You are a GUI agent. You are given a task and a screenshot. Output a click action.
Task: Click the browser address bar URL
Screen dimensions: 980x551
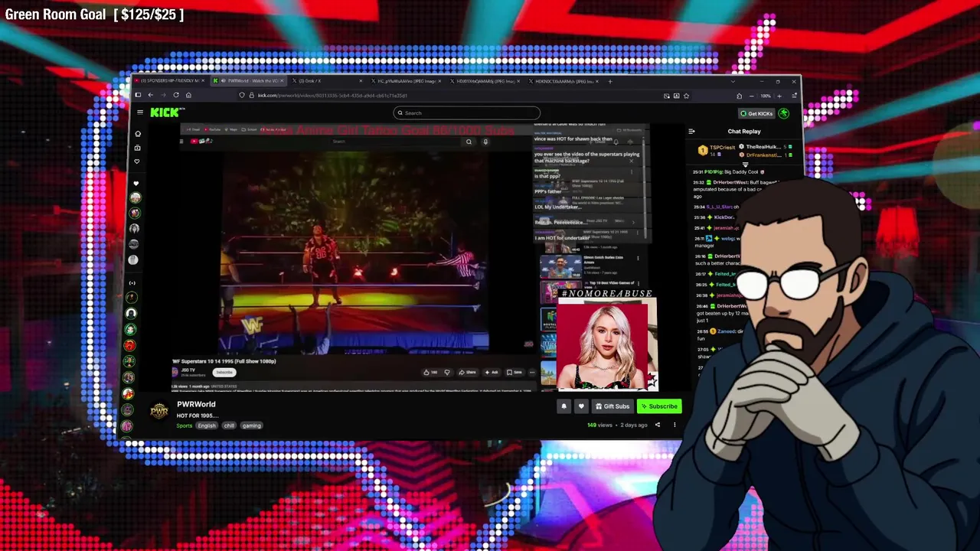pyautogui.click(x=332, y=96)
